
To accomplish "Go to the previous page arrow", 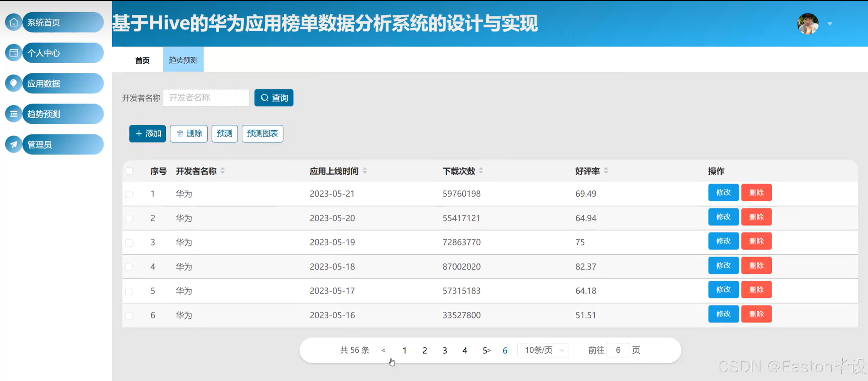I will pos(383,350).
